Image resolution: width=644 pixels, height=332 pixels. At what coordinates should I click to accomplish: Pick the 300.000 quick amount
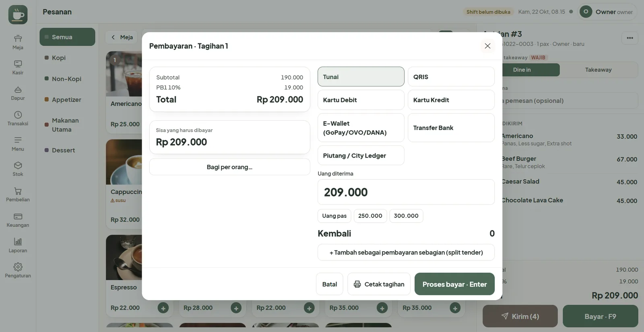406,216
